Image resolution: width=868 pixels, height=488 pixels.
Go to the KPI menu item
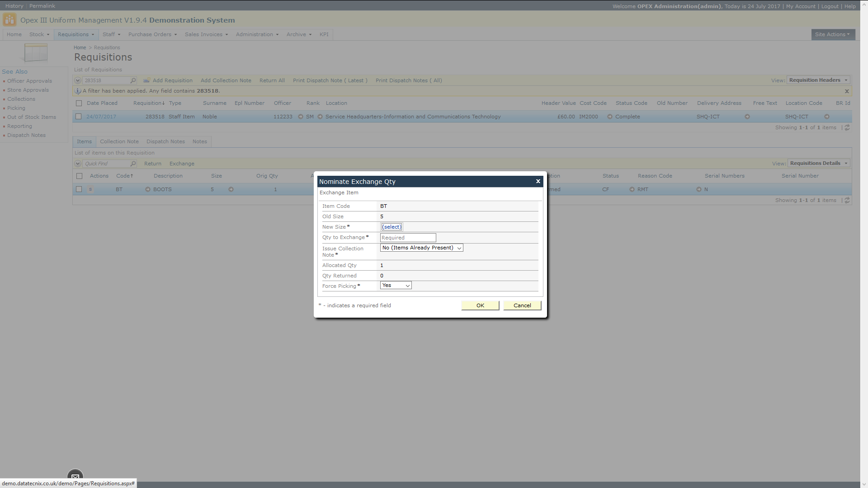[x=324, y=34]
